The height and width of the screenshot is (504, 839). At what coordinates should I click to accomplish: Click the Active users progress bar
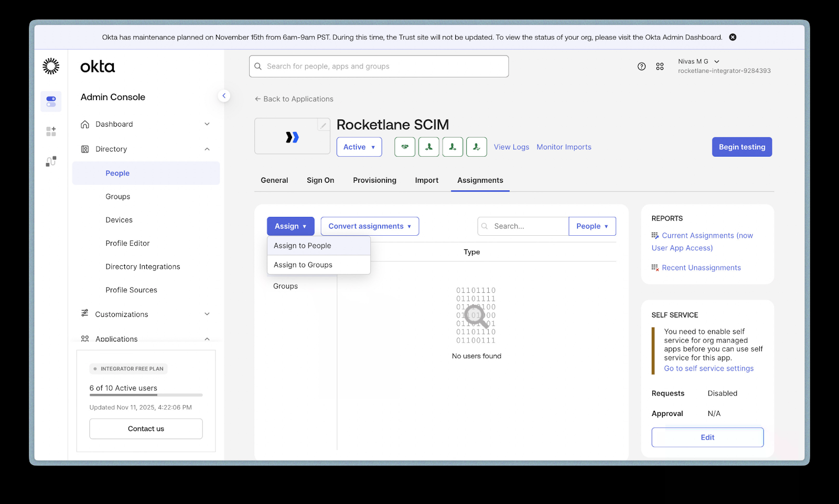coord(146,395)
